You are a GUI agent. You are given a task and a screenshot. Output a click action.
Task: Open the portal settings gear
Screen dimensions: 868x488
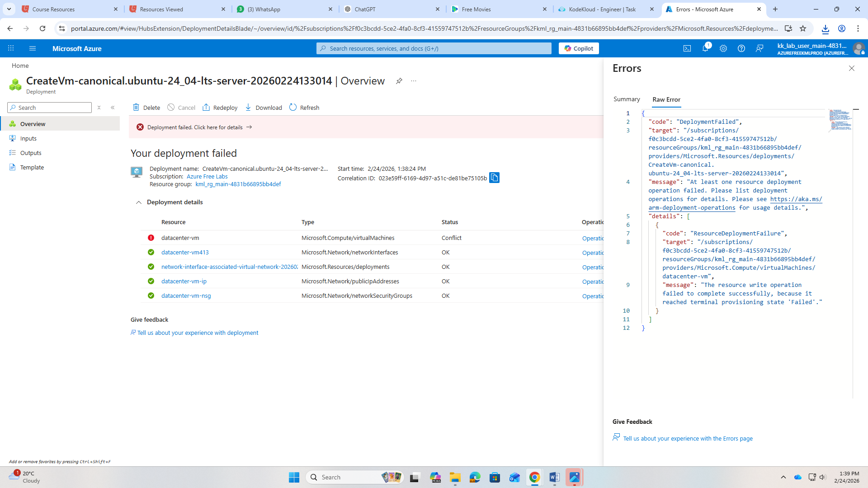click(723, 48)
